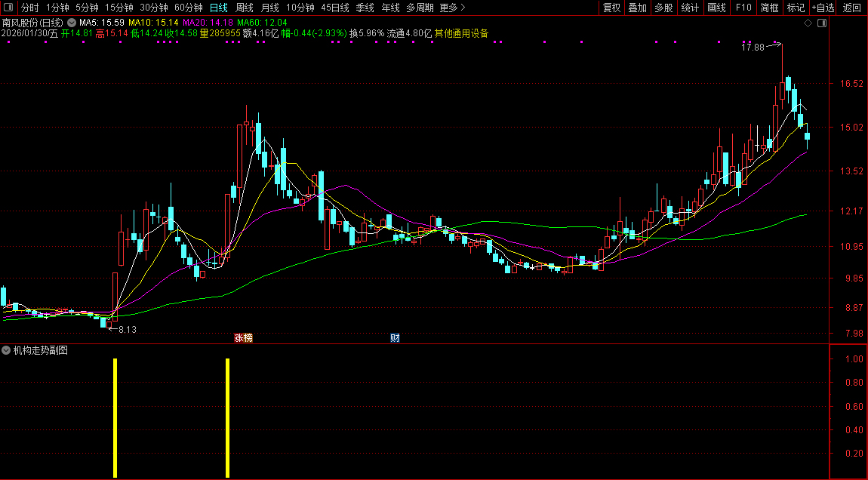Open the 画线 drawing tools
Screen dimensions: 868x480
pyautogui.click(x=716, y=8)
